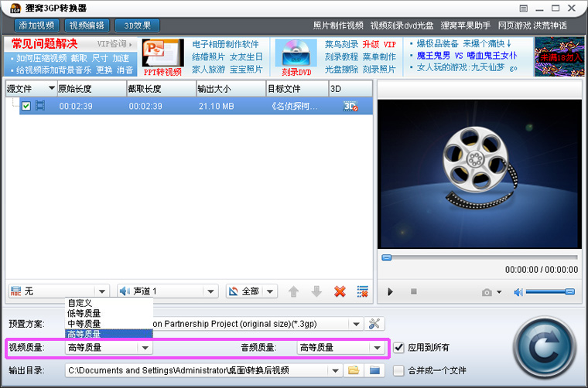The height and width of the screenshot is (388, 588).
Task: Adjust the preview volume slider
Action: [550, 291]
